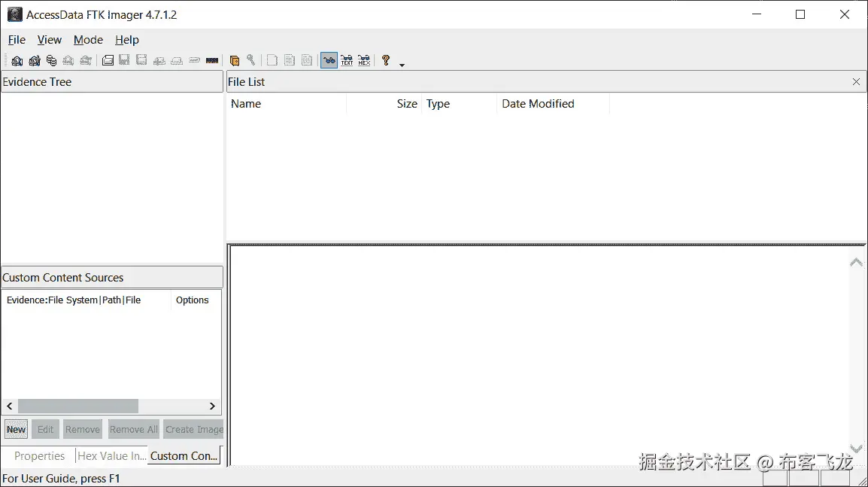Screen dimensions: 868x487
Task: Click the greyed Create Image button
Action: click(194, 429)
